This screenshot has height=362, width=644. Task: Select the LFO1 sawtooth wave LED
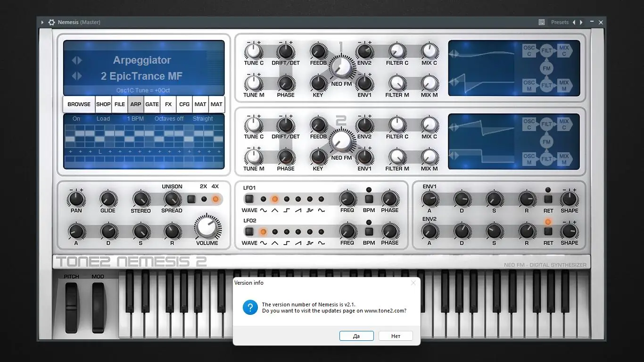pyautogui.click(x=298, y=199)
